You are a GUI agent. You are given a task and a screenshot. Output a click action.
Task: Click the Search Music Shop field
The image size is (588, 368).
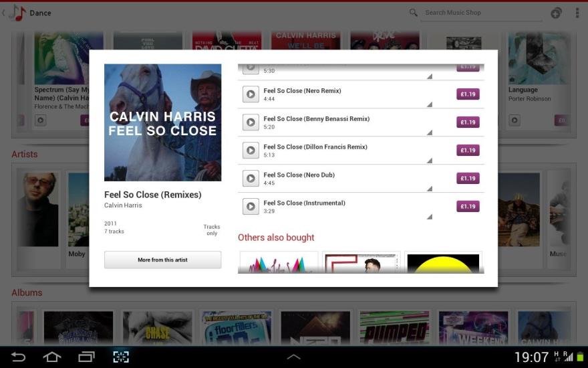point(481,13)
